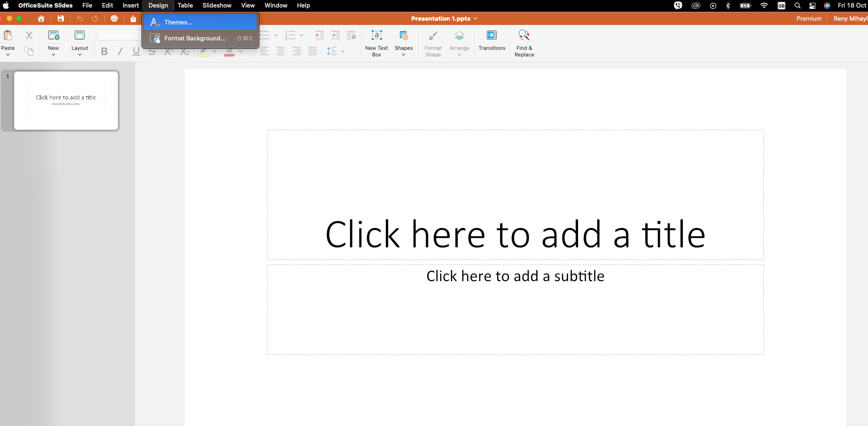Open the Layout dropdown
The width and height of the screenshot is (868, 426).
click(x=79, y=45)
